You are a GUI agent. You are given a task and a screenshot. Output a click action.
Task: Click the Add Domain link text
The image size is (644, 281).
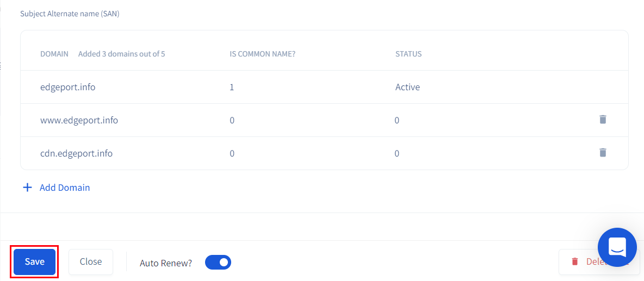[65, 188]
